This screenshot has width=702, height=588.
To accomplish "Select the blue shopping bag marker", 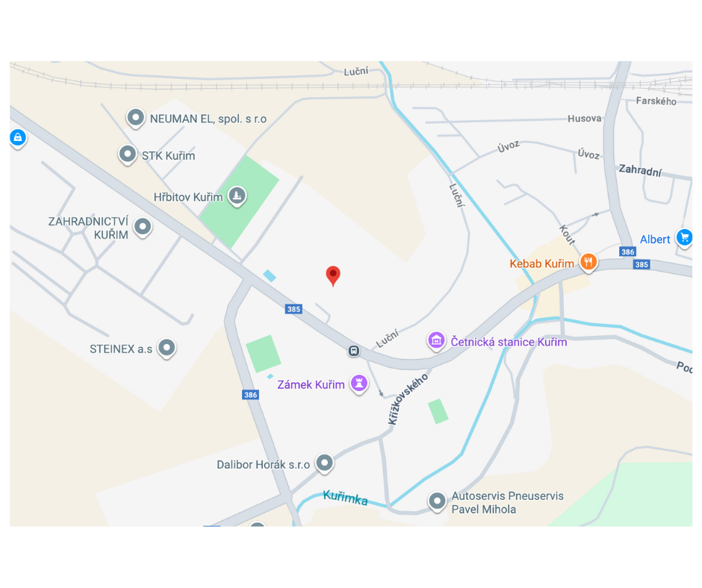I will click(x=18, y=138).
